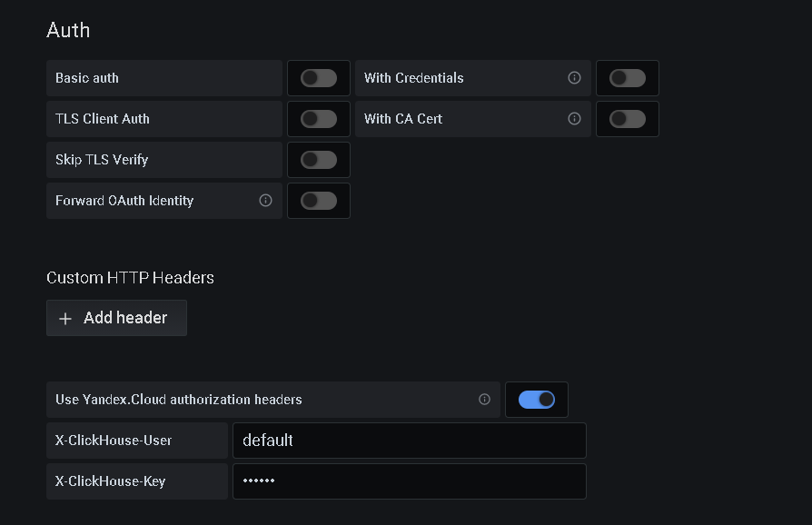
Task: Show info tooltip for With Credentials
Action: pos(574,78)
